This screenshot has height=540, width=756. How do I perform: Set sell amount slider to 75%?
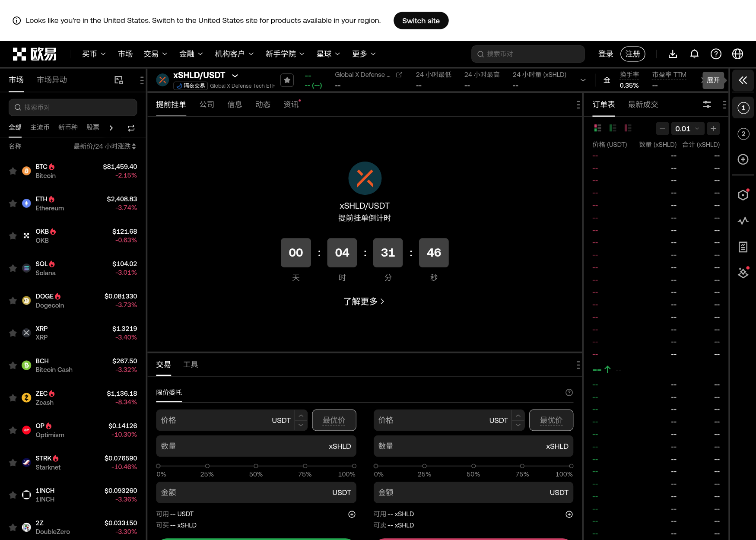pos(522,466)
